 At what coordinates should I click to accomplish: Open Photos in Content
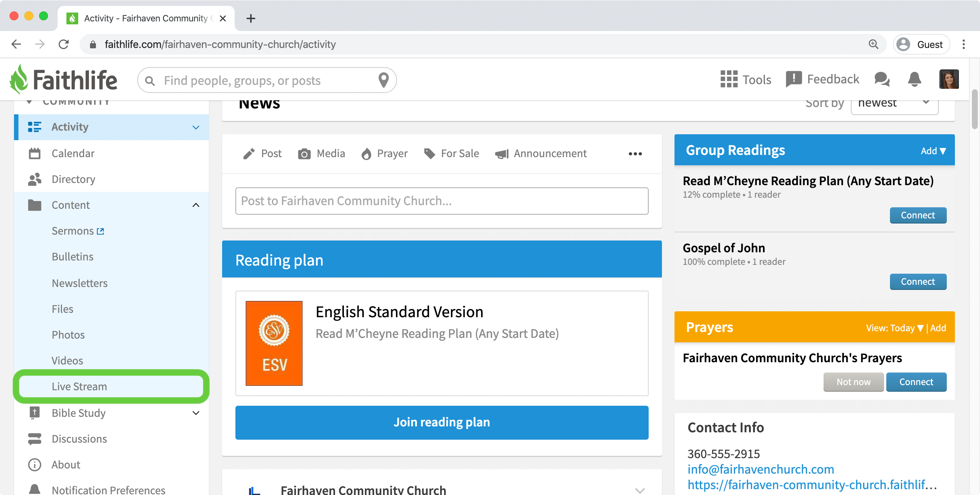pos(68,335)
